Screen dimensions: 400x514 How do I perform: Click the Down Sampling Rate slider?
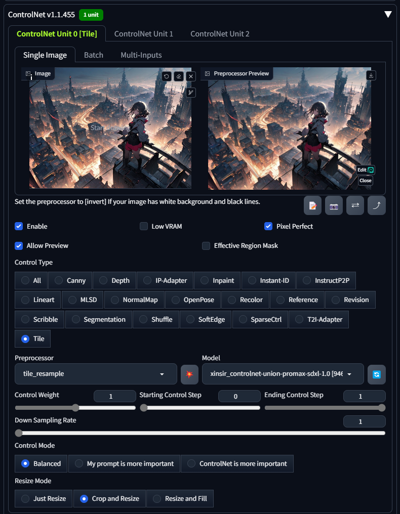[x=200, y=433]
